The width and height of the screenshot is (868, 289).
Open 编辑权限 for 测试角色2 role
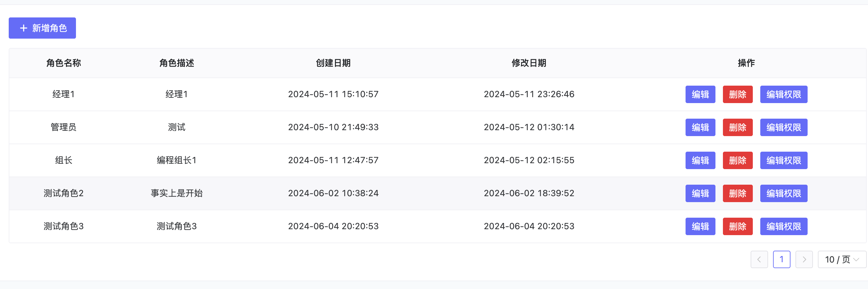784,194
